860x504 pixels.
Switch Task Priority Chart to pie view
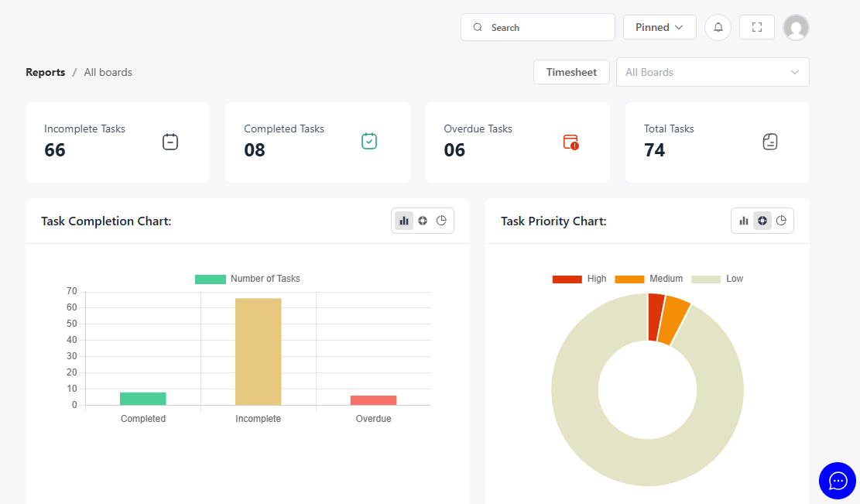coord(781,221)
